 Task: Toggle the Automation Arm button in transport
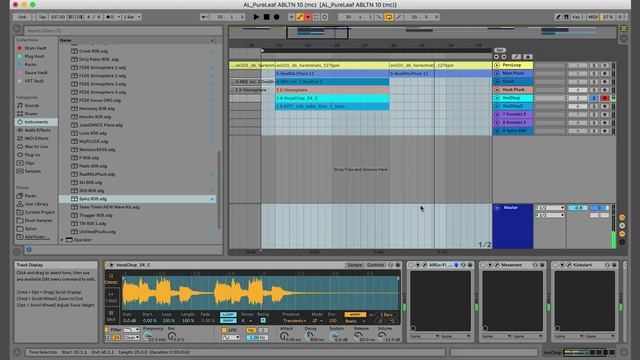(300, 17)
